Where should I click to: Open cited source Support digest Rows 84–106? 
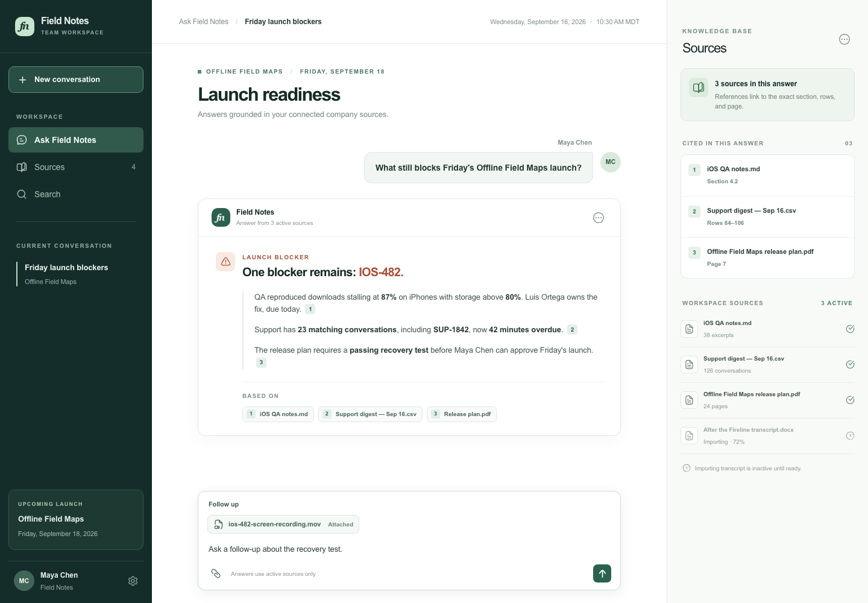pos(767,217)
